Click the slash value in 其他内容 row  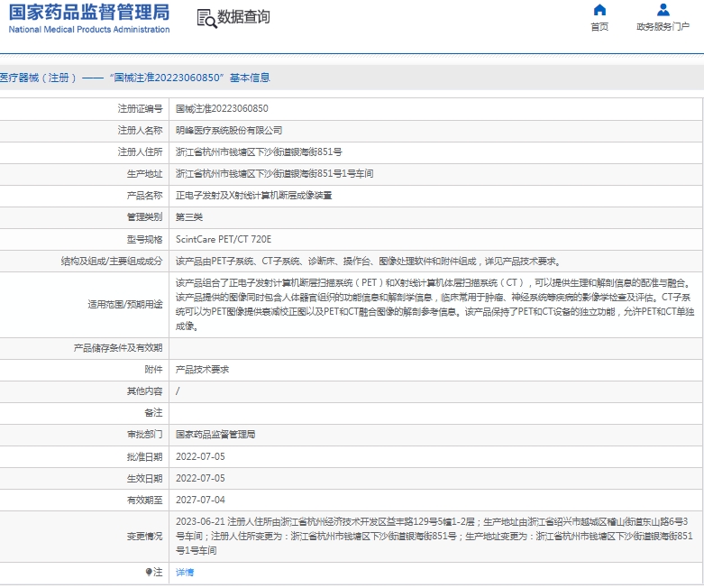[178, 391]
